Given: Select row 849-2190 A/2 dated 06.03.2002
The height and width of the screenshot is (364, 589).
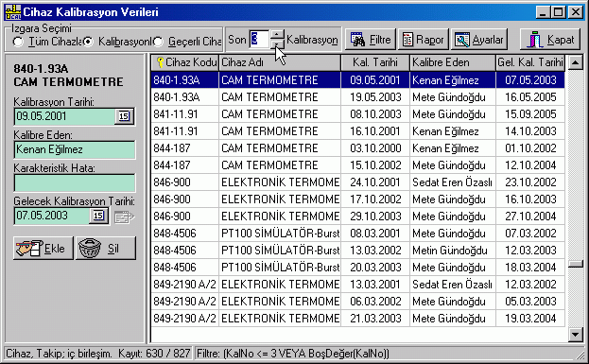Looking at the screenshot, I should click(357, 302).
